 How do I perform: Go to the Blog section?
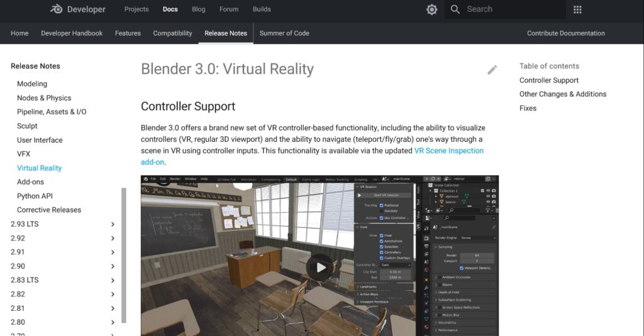[198, 9]
